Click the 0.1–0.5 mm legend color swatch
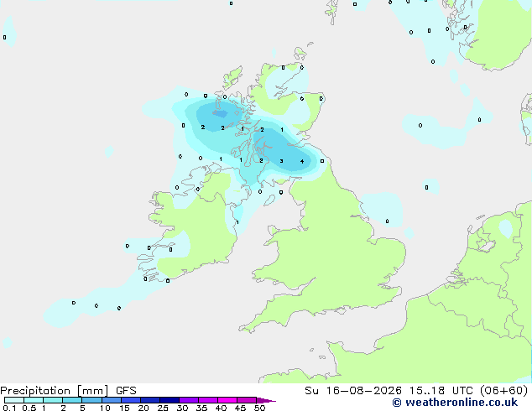 (14, 400)
